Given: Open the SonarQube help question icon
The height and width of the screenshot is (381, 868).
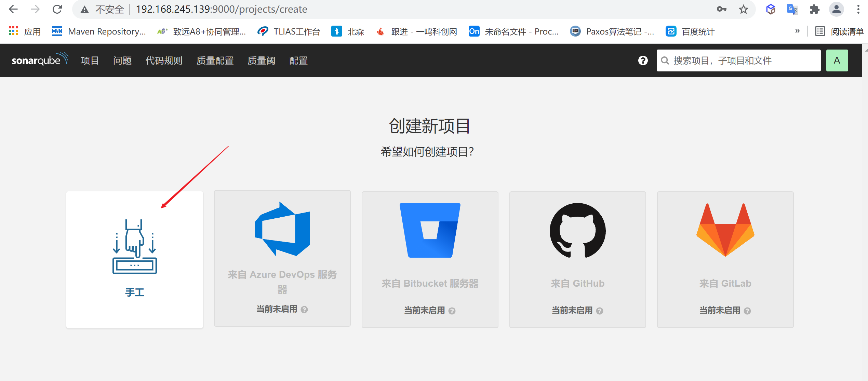Looking at the screenshot, I should [x=643, y=60].
